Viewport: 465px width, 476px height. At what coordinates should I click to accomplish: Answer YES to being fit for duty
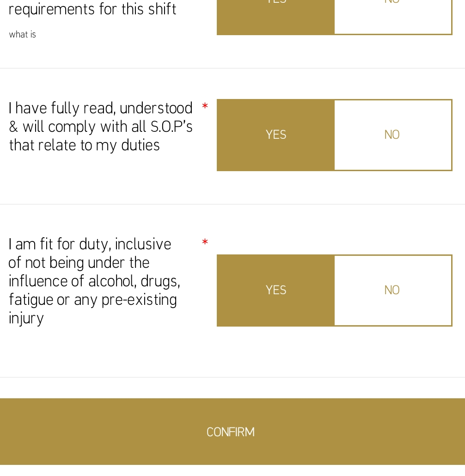coord(275,290)
